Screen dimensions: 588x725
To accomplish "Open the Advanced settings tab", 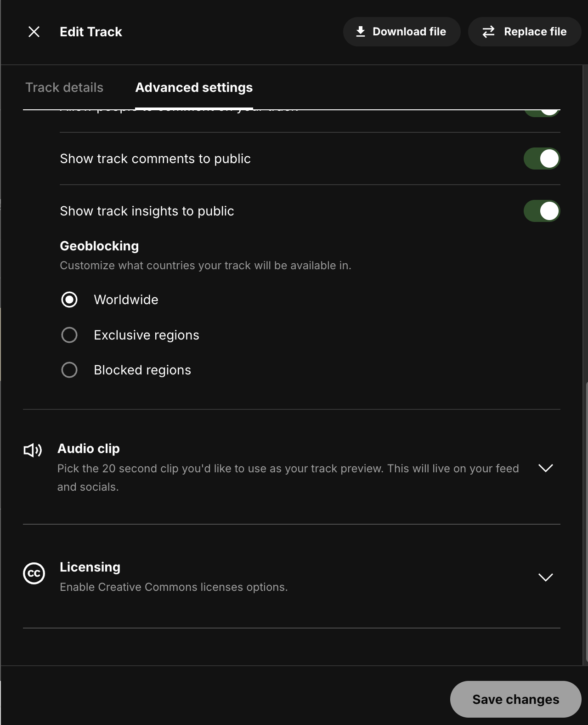I will [193, 87].
